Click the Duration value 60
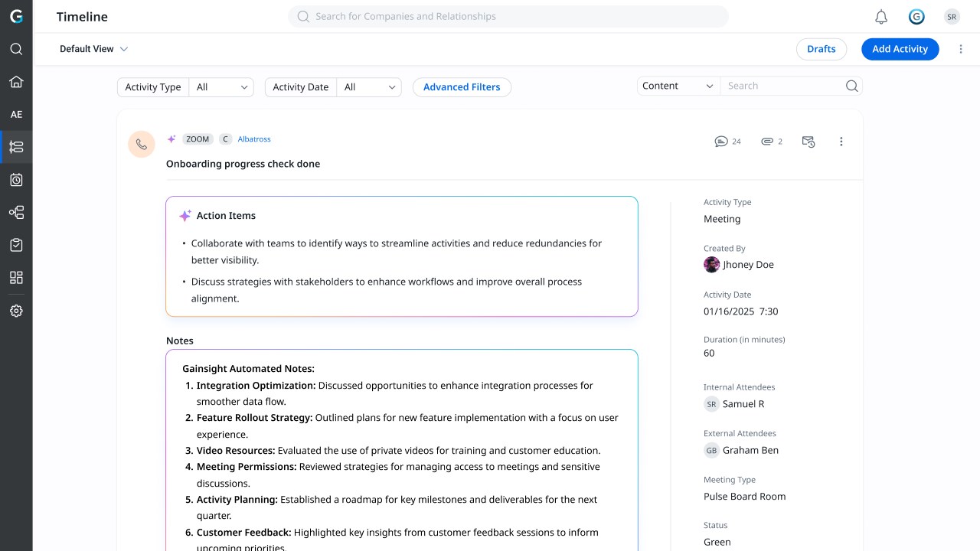 pos(709,354)
